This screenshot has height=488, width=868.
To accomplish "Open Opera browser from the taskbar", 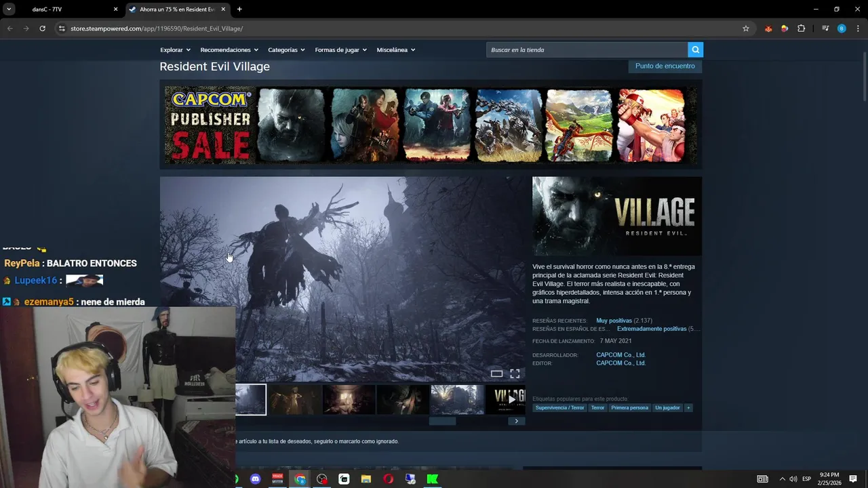I will [388, 479].
